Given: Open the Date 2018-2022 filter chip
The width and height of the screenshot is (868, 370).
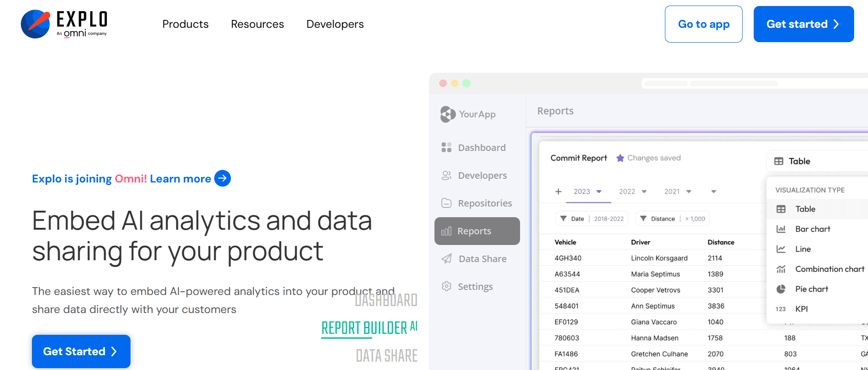Looking at the screenshot, I should click(592, 219).
